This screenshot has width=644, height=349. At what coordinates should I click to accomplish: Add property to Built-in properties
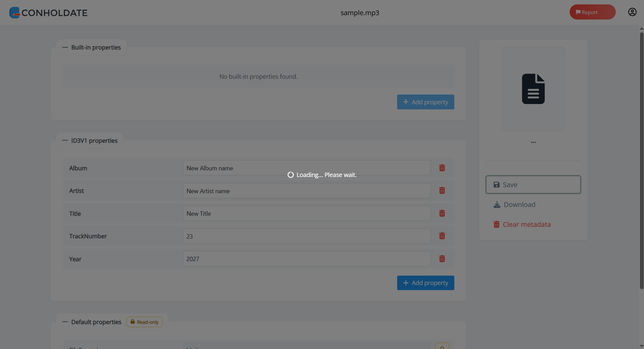pyautogui.click(x=425, y=102)
